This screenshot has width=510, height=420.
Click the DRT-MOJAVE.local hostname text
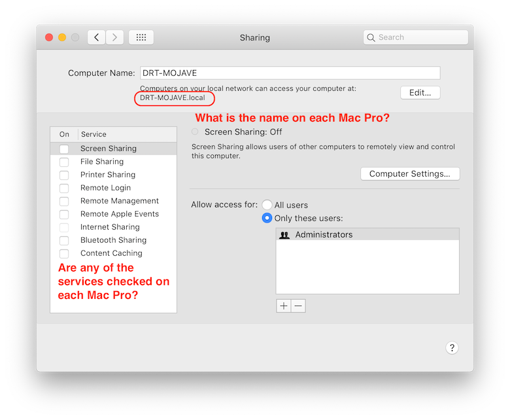click(x=173, y=98)
